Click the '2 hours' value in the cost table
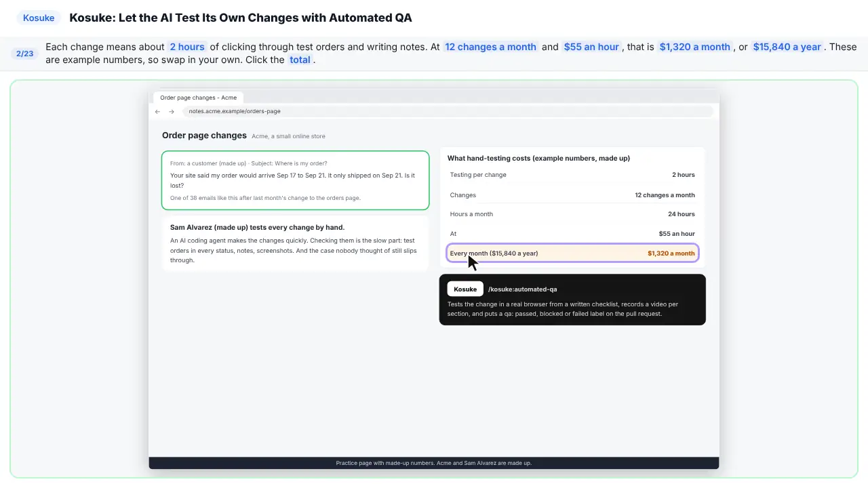Screen dimensions: 868x488 point(684,175)
